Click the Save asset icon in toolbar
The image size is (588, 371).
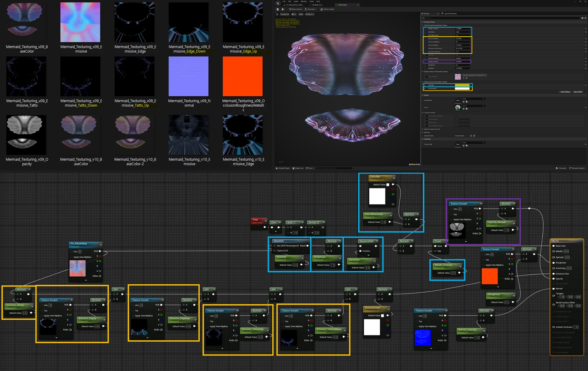coord(278,9)
